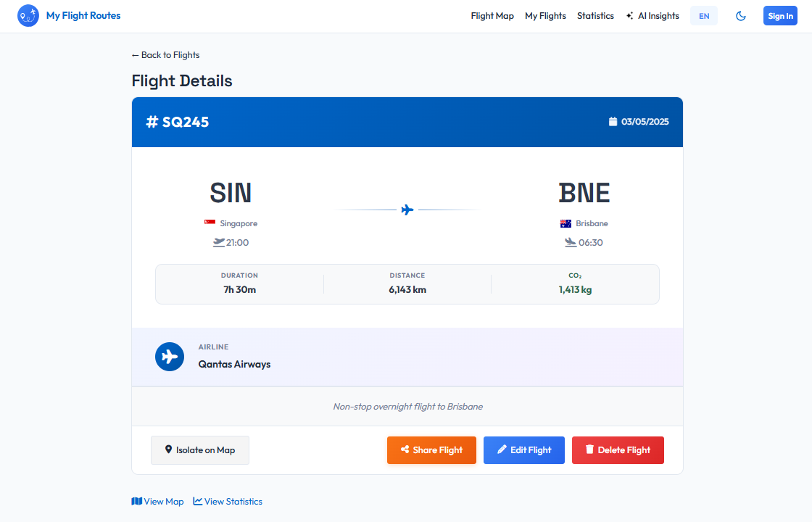The image size is (812, 522).
Task: Click the sparkle icon beside AI Insights
Action: click(x=630, y=16)
